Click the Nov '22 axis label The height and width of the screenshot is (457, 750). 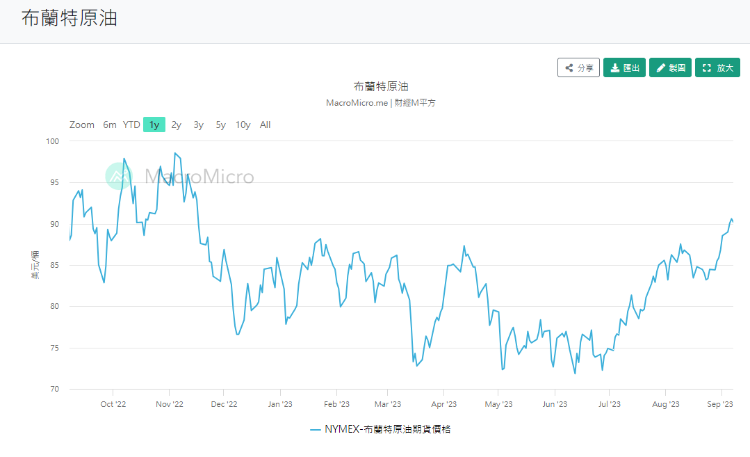(170, 405)
